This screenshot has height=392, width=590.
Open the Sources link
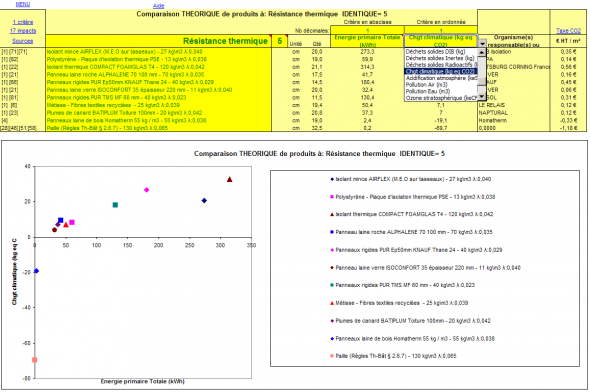[x=23, y=41]
